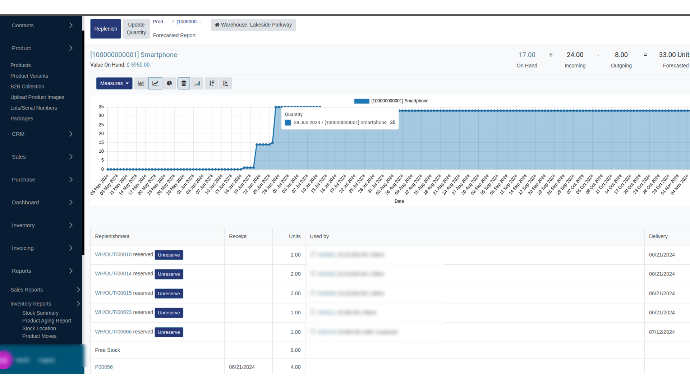The height and width of the screenshot is (388, 690).
Task: Switch to pie chart view
Action: tap(169, 83)
